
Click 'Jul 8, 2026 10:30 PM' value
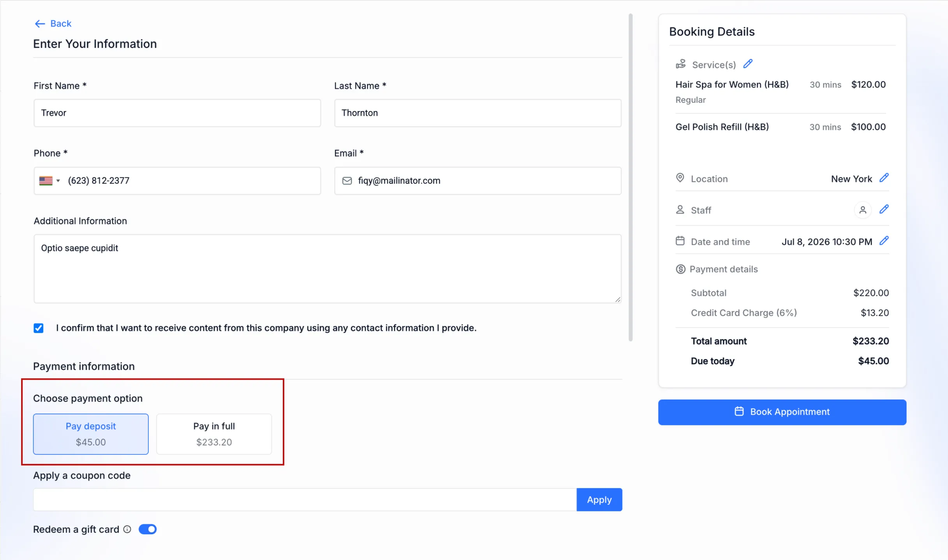click(827, 242)
